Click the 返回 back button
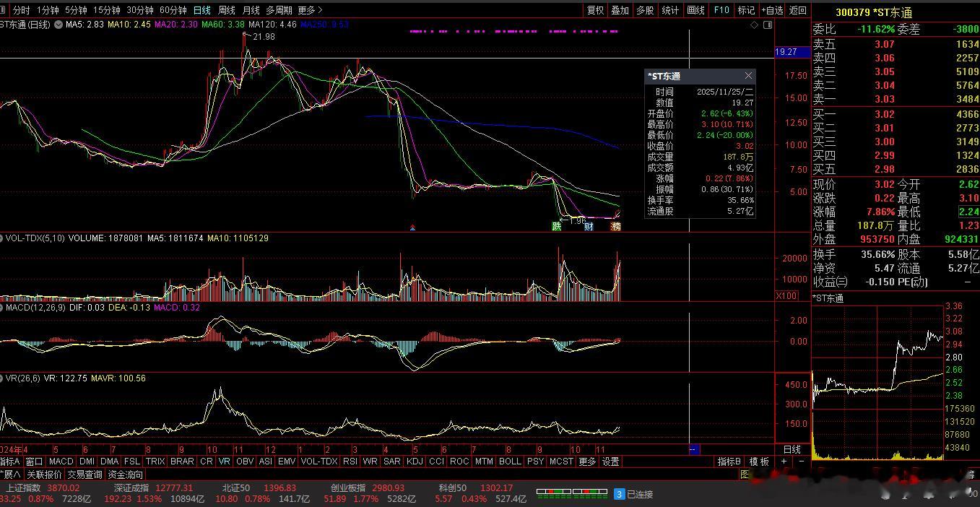 [797, 10]
